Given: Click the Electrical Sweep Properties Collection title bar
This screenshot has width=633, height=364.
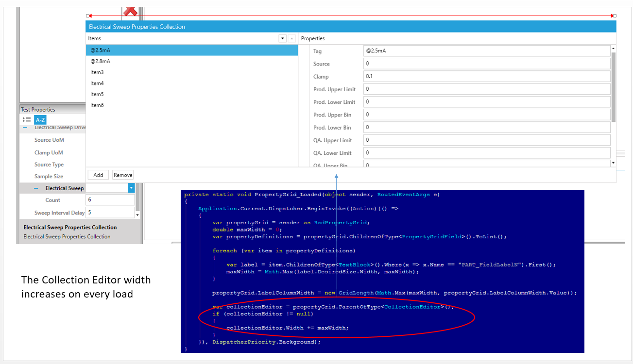Looking at the screenshot, I should tap(351, 27).
